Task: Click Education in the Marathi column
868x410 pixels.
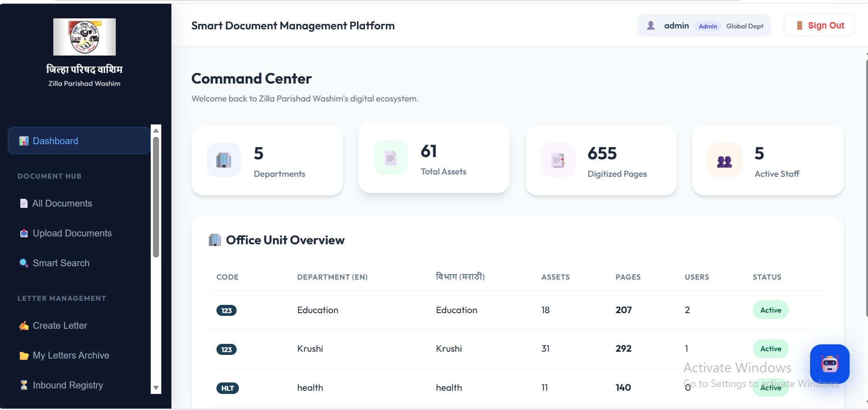Action: click(x=456, y=310)
